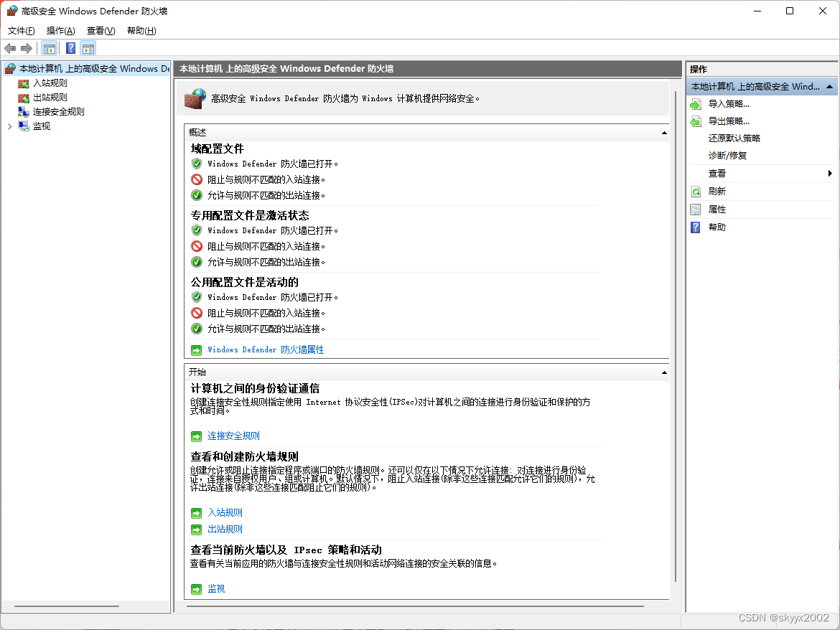Screen dimensions: 840x630
Task: Open the 操作 menu
Action: 60,30
